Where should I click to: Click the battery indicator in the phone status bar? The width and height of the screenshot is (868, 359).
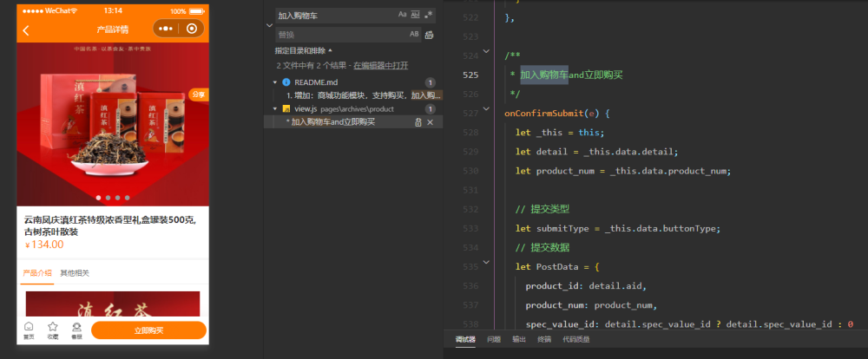pos(196,11)
